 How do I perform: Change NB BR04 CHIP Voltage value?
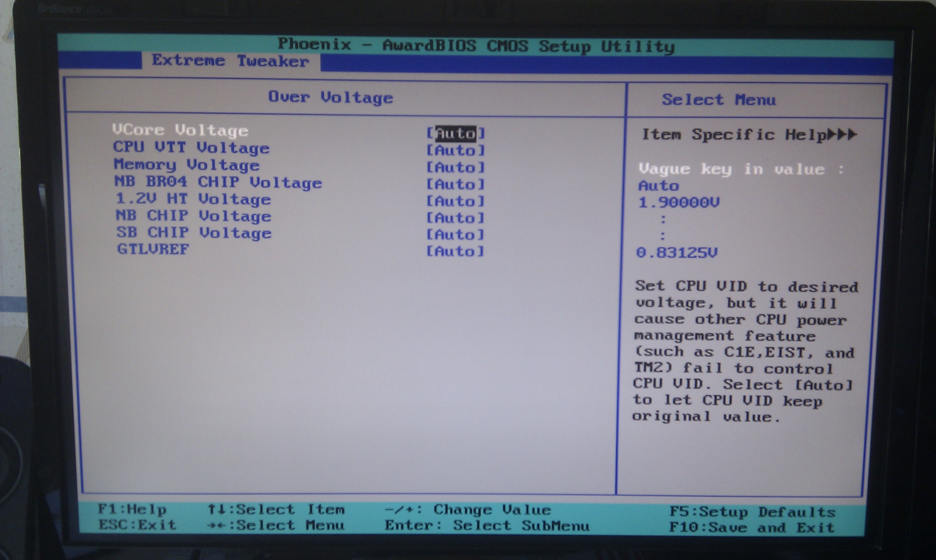[x=455, y=184]
